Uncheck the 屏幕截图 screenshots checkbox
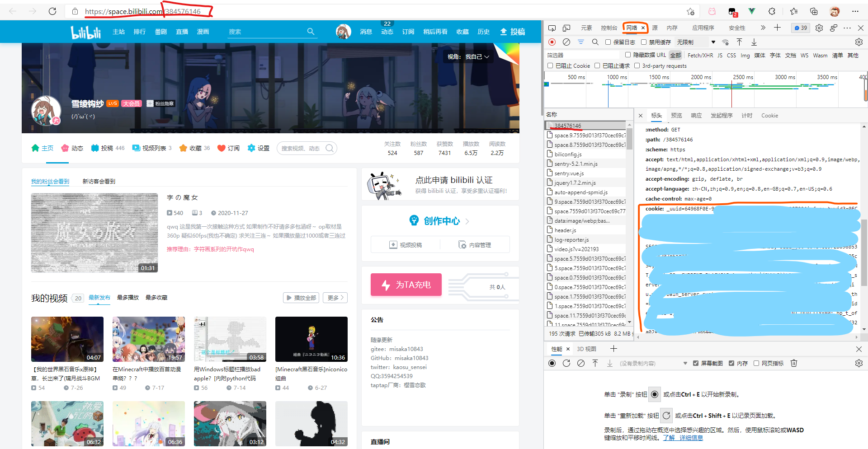This screenshot has width=868, height=449. (696, 363)
